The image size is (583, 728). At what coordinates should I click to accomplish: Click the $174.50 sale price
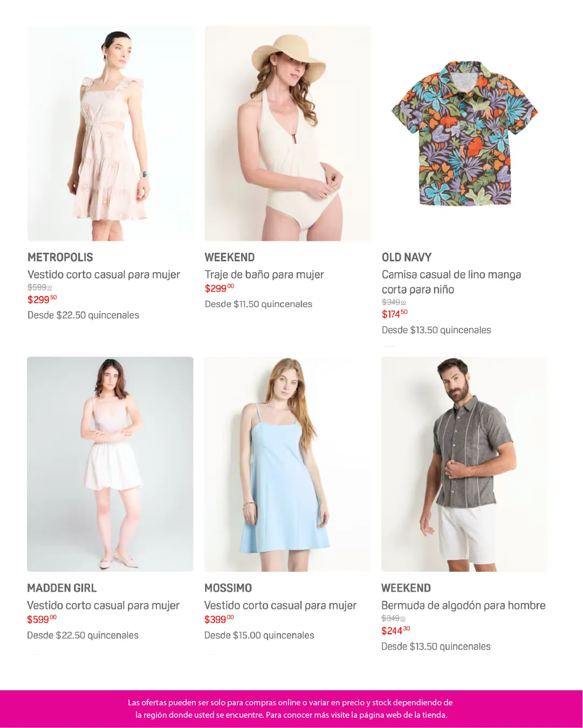click(395, 314)
